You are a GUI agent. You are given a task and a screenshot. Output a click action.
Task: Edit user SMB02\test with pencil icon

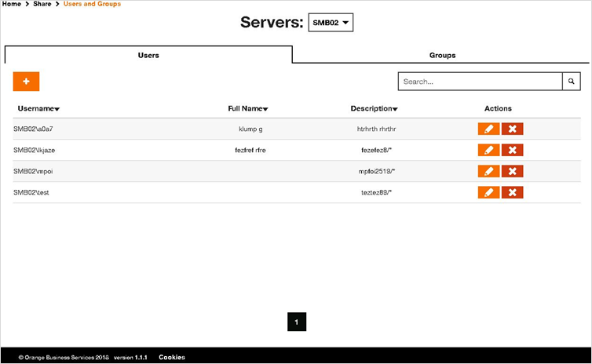[488, 192]
